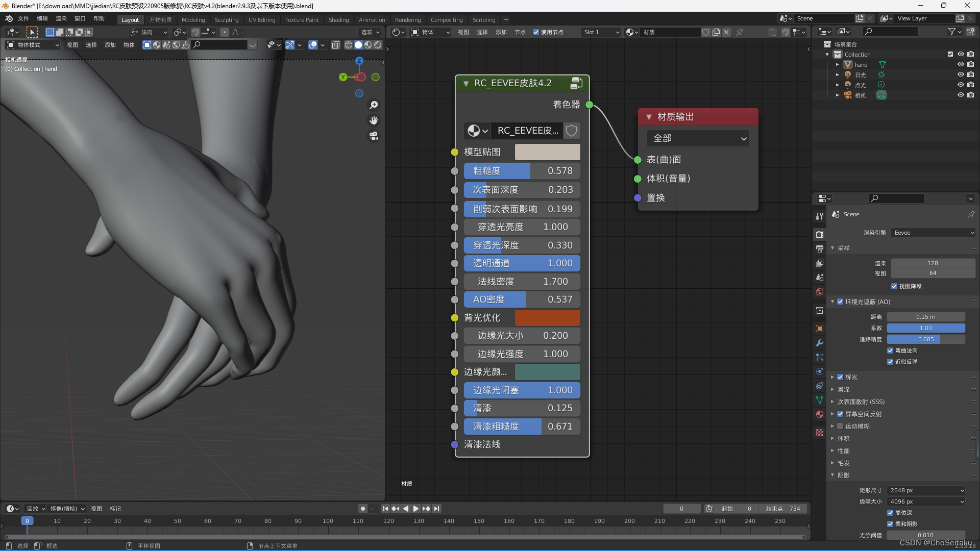Click the render samples 128 field

933,263
